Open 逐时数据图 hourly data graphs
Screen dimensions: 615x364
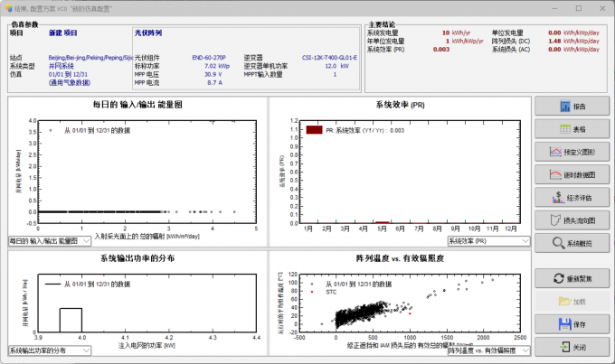(572, 174)
